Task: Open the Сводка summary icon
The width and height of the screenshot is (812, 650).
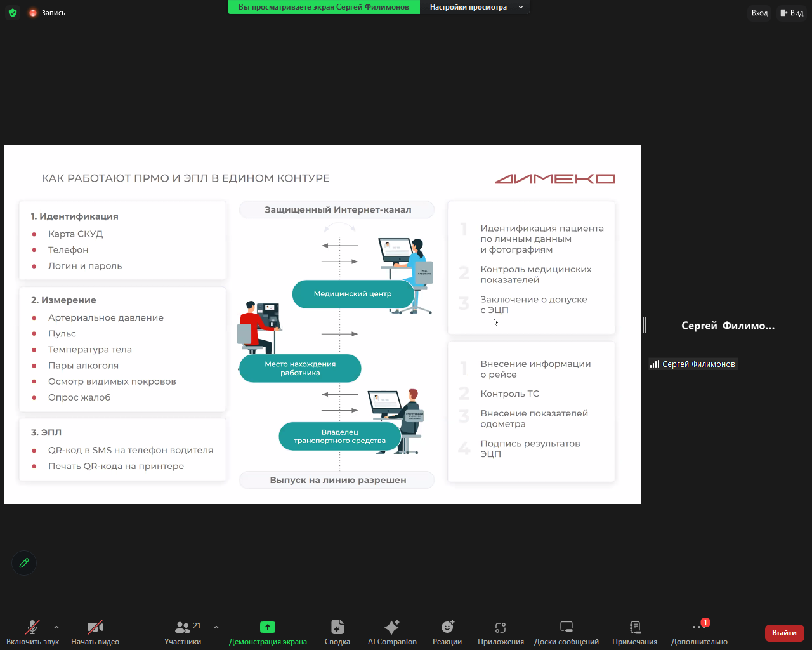Action: [337, 628]
